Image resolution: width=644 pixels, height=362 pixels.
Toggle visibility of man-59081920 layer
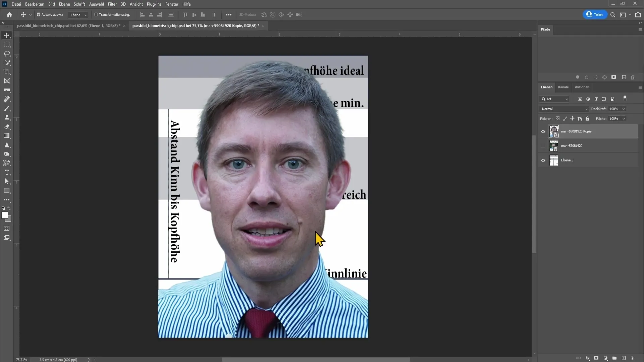pyautogui.click(x=543, y=146)
